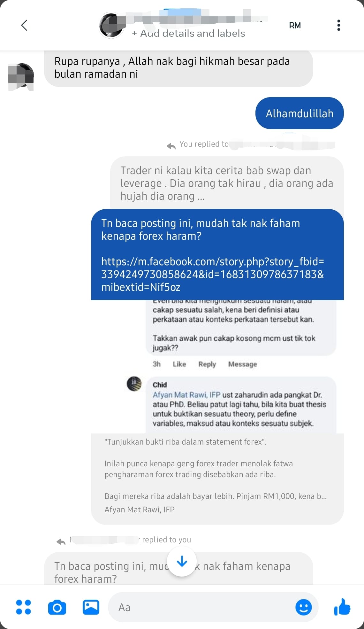Open the 'Tunjukkan bukti riba' link preview

pyautogui.click(x=217, y=478)
